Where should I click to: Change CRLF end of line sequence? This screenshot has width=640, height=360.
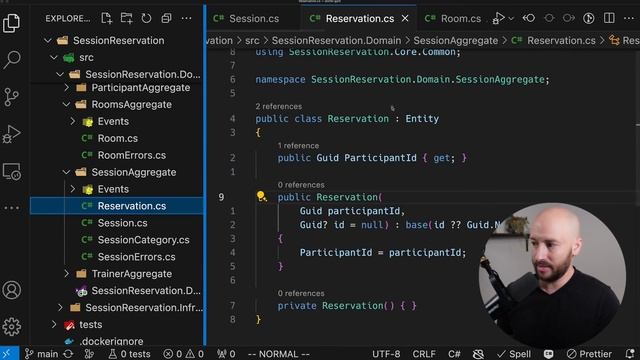tap(424, 354)
